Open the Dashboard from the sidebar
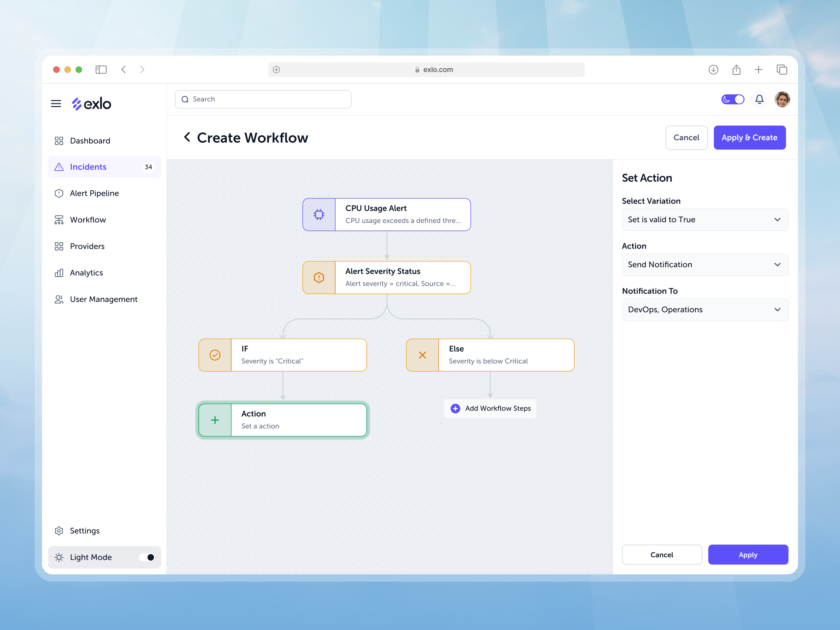 [x=90, y=140]
